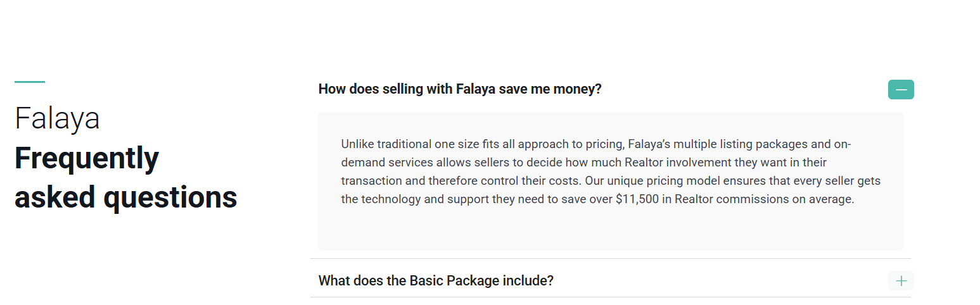Image resolution: width=980 pixels, height=305 pixels.
Task: Select the bold "Frequently" heading word
Action: click(x=87, y=158)
